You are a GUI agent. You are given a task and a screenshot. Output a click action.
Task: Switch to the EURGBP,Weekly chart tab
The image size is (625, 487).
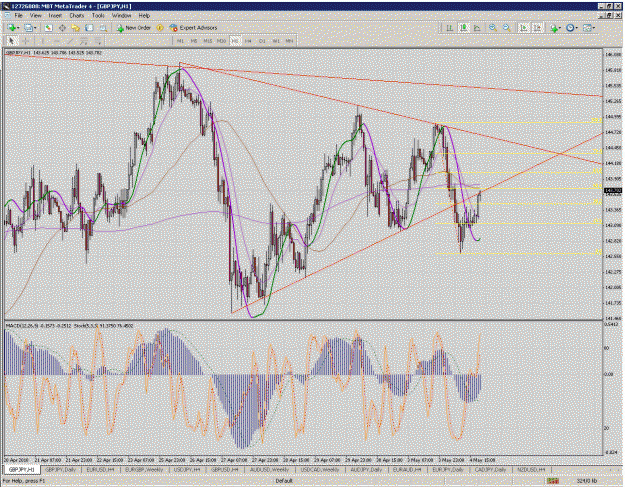(x=143, y=470)
